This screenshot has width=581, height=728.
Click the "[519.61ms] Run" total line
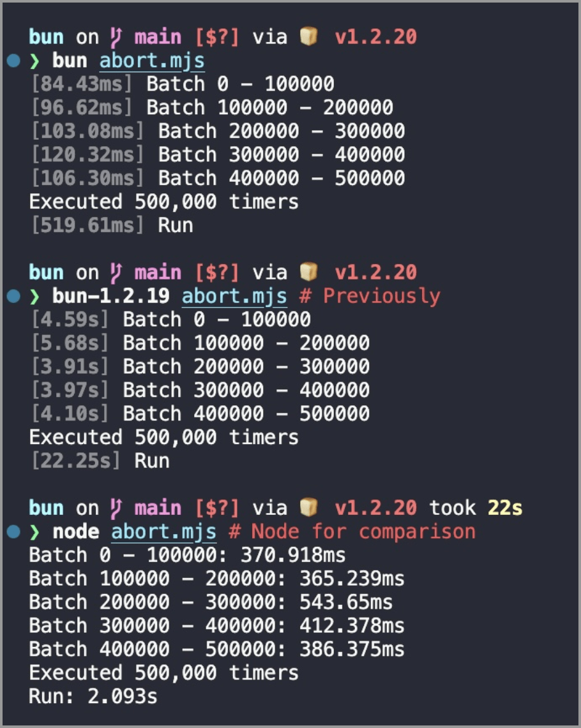coord(111,226)
